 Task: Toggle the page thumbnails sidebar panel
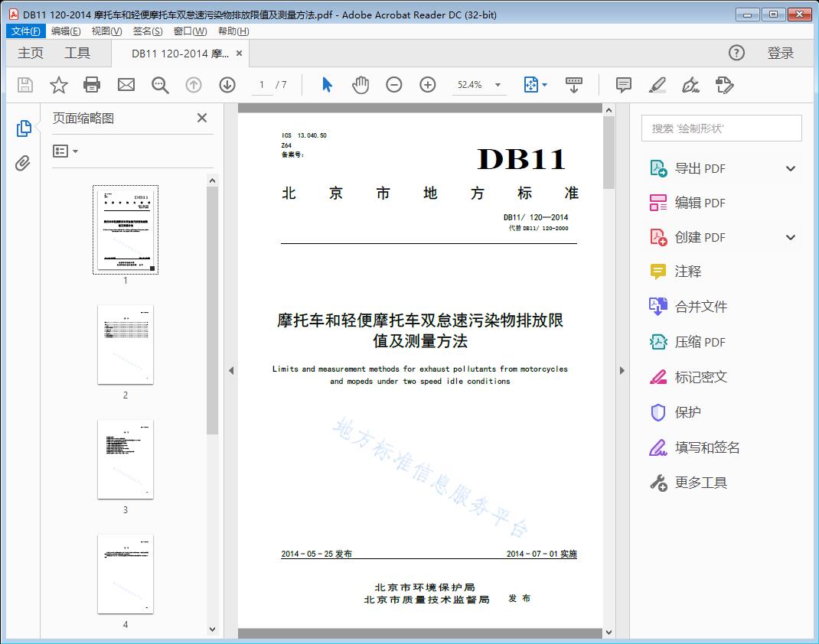click(x=24, y=128)
